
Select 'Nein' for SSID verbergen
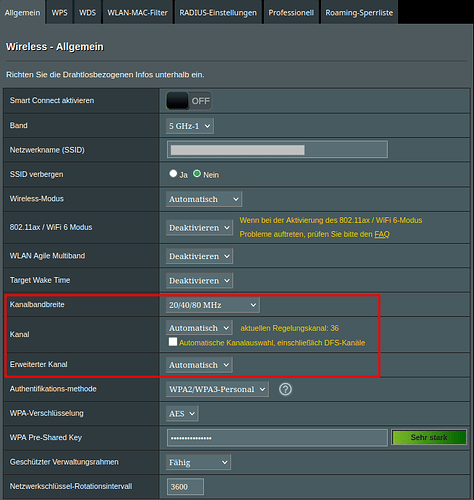point(197,174)
